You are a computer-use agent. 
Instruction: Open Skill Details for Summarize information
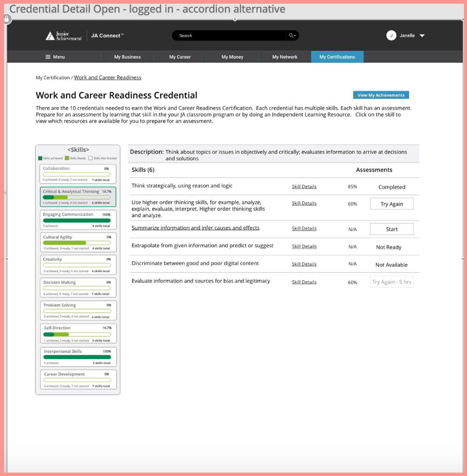304,228
